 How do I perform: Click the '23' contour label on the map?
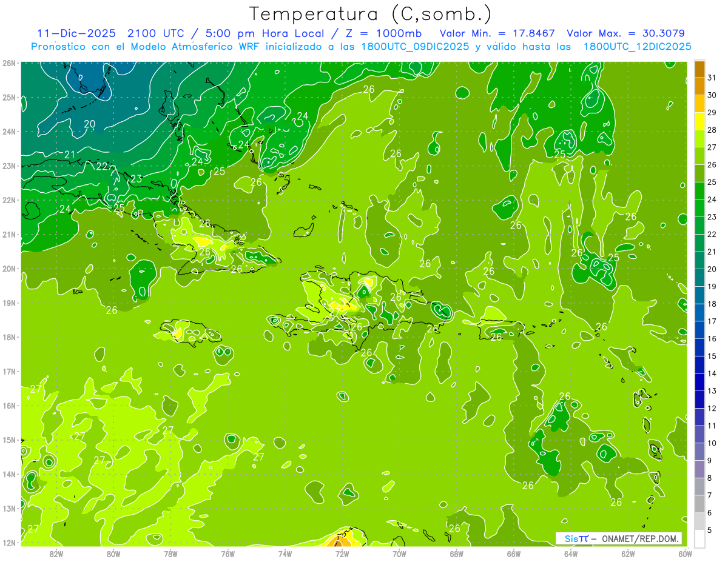tap(136, 179)
